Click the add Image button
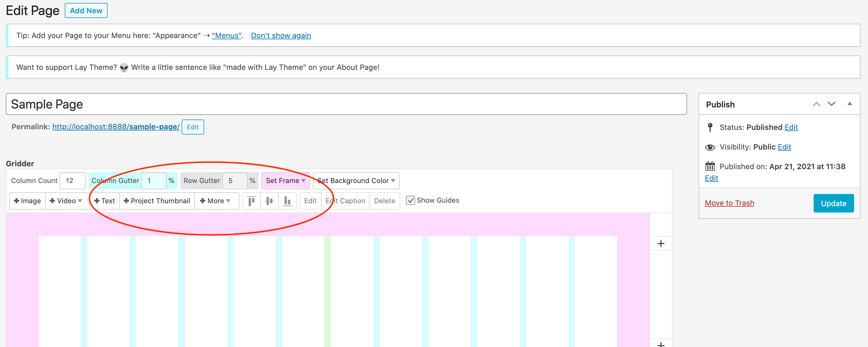Image resolution: width=868 pixels, height=347 pixels. [x=27, y=201]
